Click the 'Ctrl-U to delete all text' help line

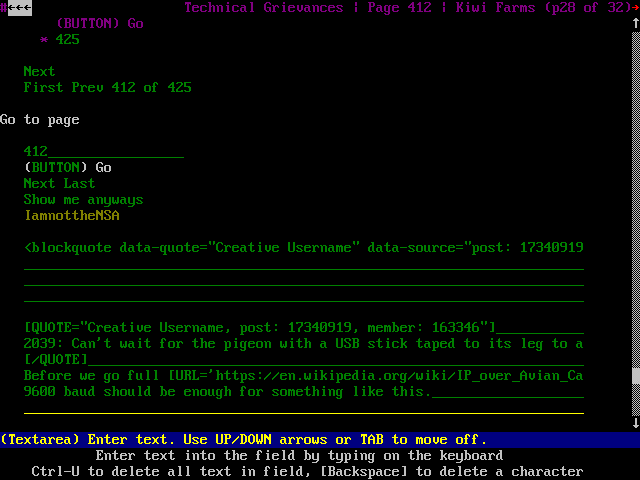click(307, 471)
